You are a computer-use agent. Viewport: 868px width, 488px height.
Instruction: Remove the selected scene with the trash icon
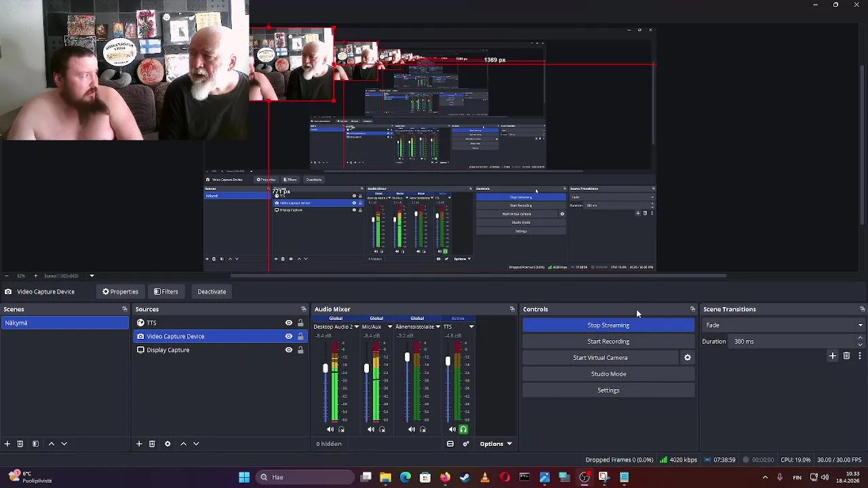(x=20, y=443)
